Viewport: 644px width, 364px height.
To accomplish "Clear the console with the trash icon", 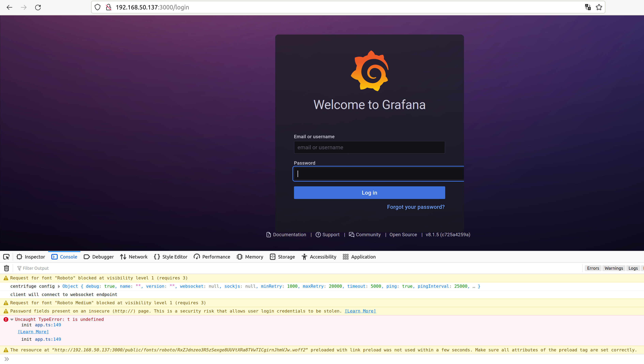I will [x=6, y=268].
